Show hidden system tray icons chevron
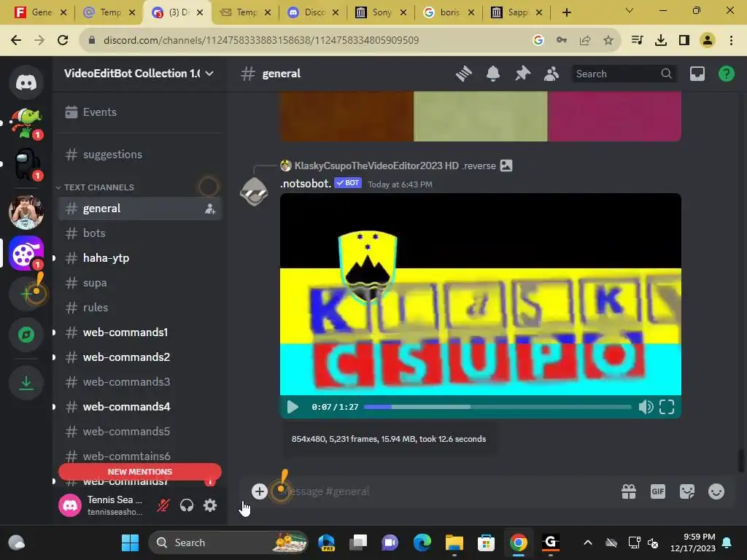Screen dimensions: 747x560 [x=588, y=542]
